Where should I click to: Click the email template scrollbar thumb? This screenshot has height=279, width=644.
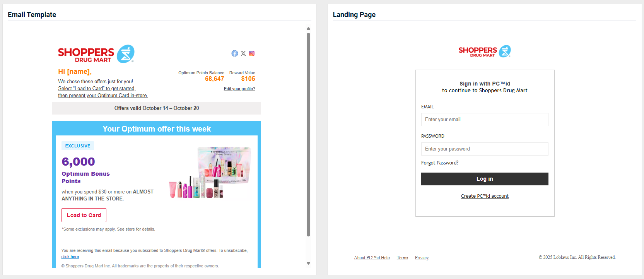[x=308, y=134]
